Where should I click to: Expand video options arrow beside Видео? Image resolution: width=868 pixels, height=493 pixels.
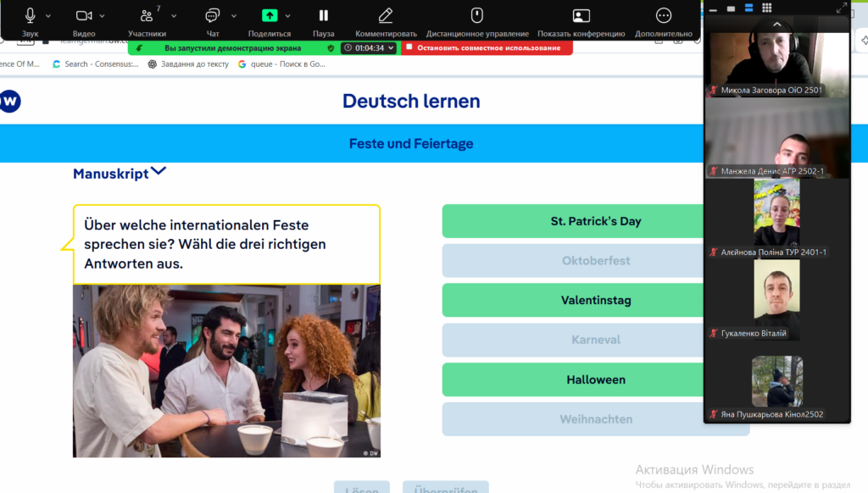[x=103, y=15]
